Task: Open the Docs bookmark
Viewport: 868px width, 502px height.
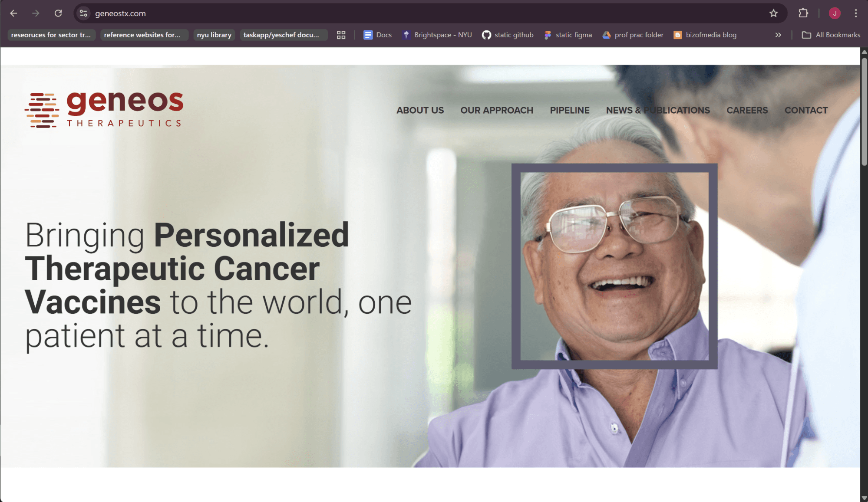Action: click(x=377, y=35)
